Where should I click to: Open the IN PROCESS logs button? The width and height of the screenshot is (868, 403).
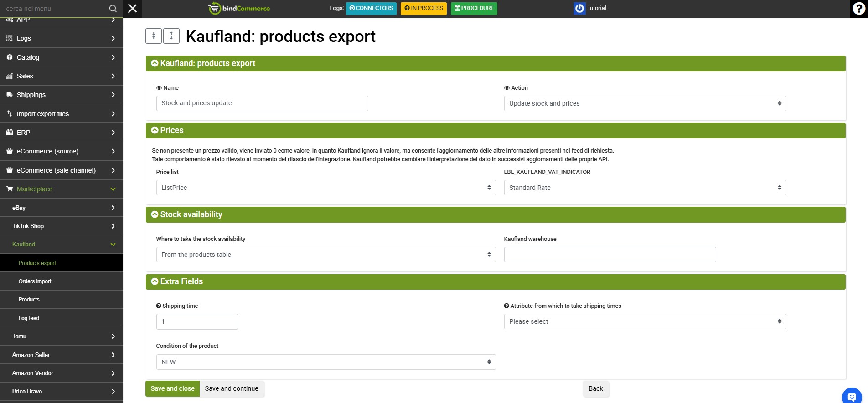pyautogui.click(x=424, y=8)
